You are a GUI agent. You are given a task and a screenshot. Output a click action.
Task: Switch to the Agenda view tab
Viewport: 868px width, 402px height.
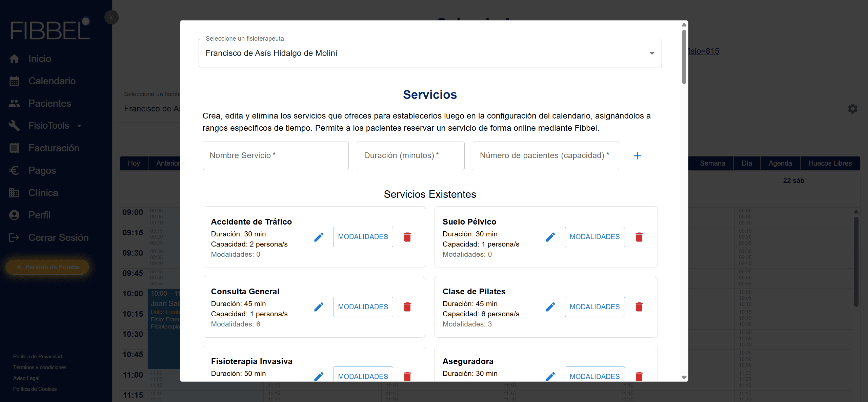pos(780,163)
